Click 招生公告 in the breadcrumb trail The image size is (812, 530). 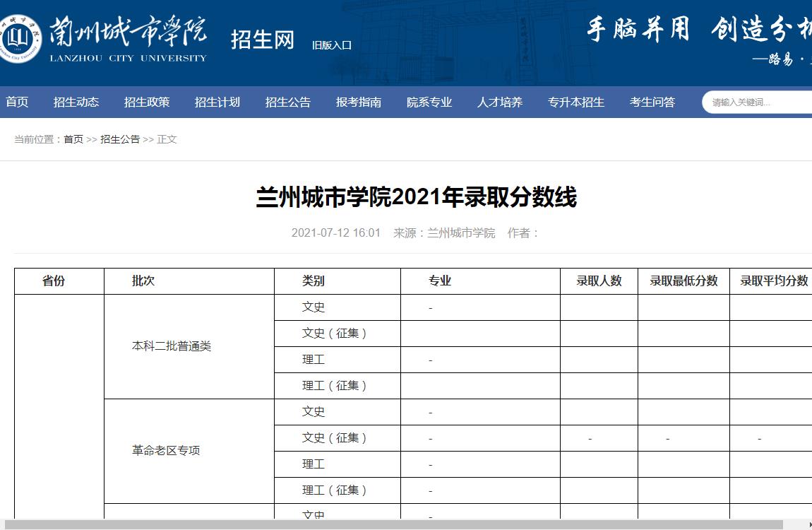click(x=120, y=139)
